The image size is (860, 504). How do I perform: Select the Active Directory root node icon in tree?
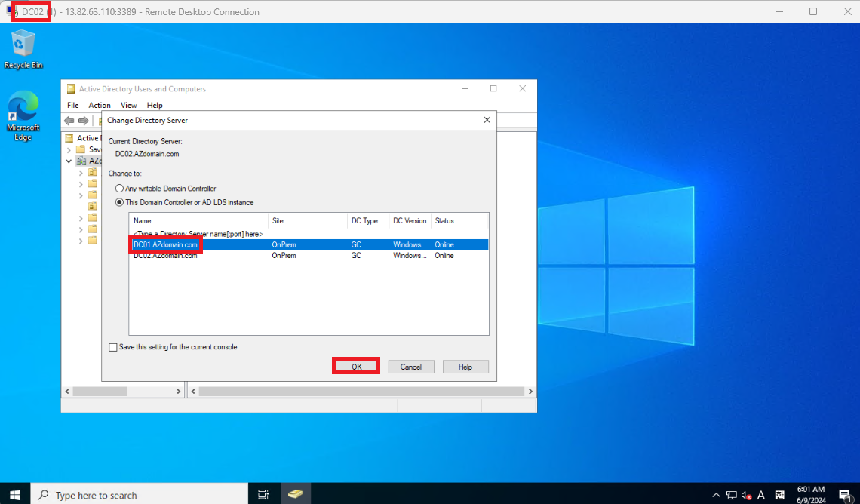click(x=69, y=138)
